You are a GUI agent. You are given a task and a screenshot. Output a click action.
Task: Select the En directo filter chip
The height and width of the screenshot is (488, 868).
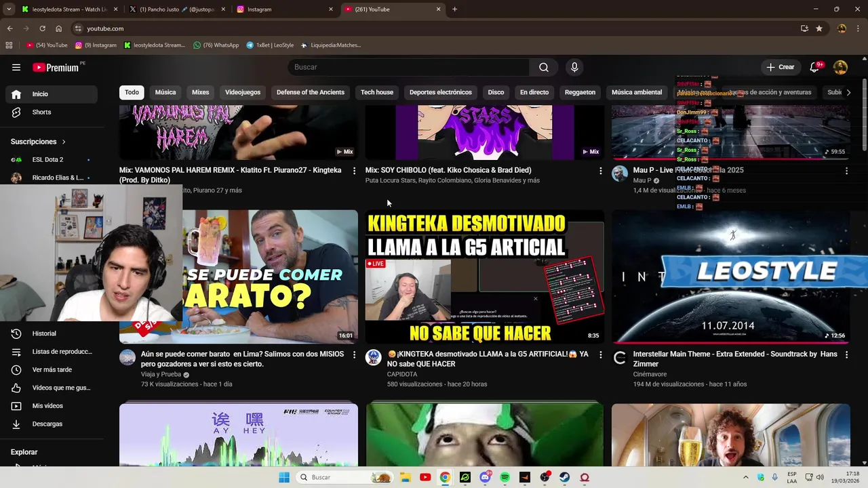coord(534,92)
